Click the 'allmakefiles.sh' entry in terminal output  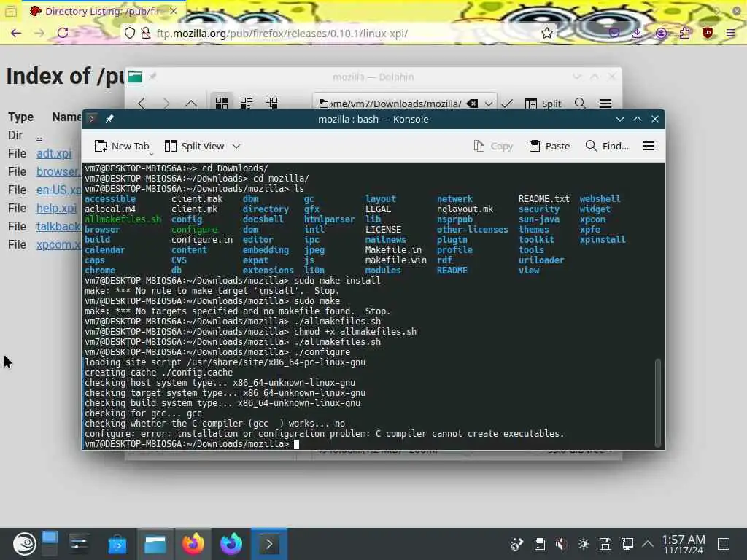[x=123, y=219]
